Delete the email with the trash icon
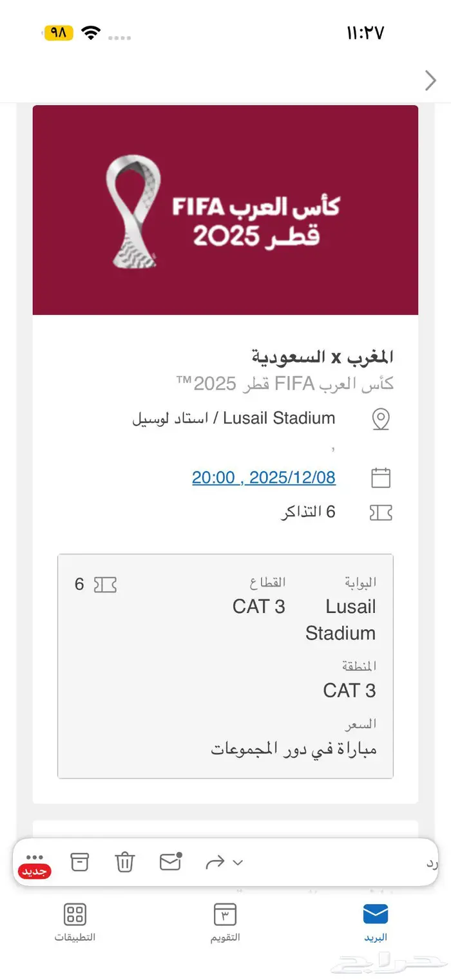Viewport: 451px width, 980px height. pyautogui.click(x=124, y=862)
